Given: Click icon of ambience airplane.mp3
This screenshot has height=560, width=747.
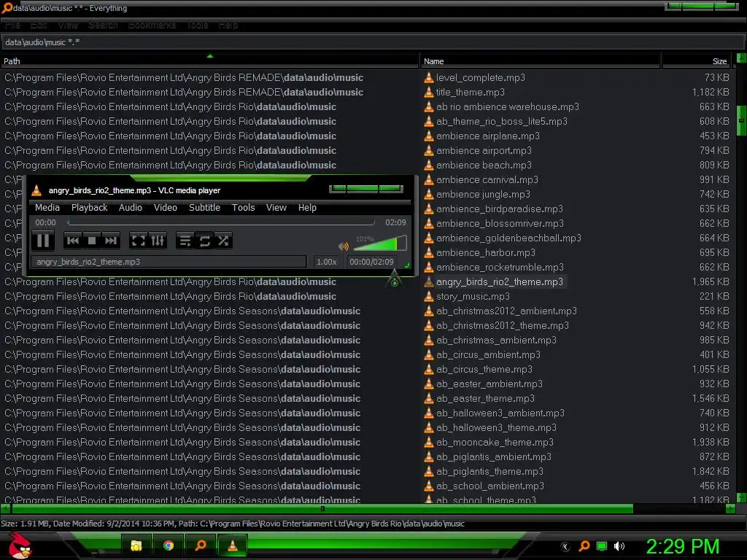Looking at the screenshot, I should coord(429,136).
